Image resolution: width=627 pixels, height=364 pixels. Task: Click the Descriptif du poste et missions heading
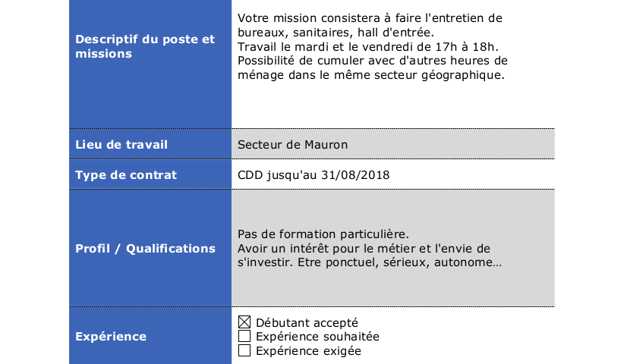point(145,46)
